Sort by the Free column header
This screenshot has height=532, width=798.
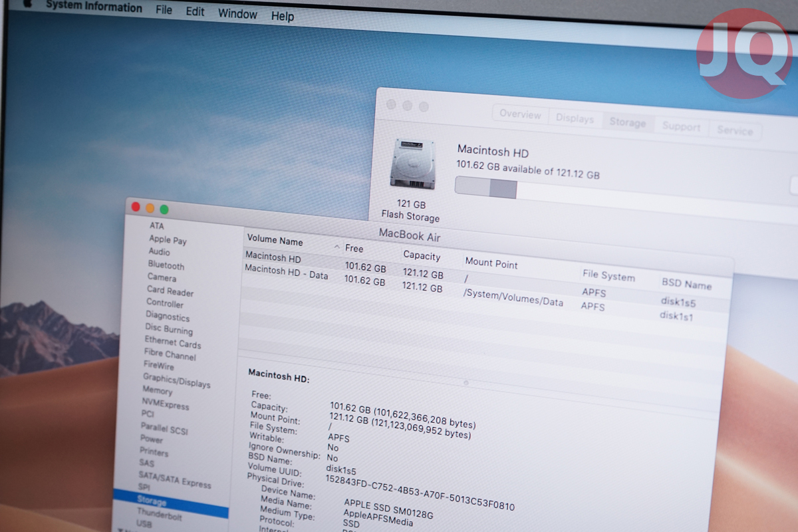click(354, 248)
